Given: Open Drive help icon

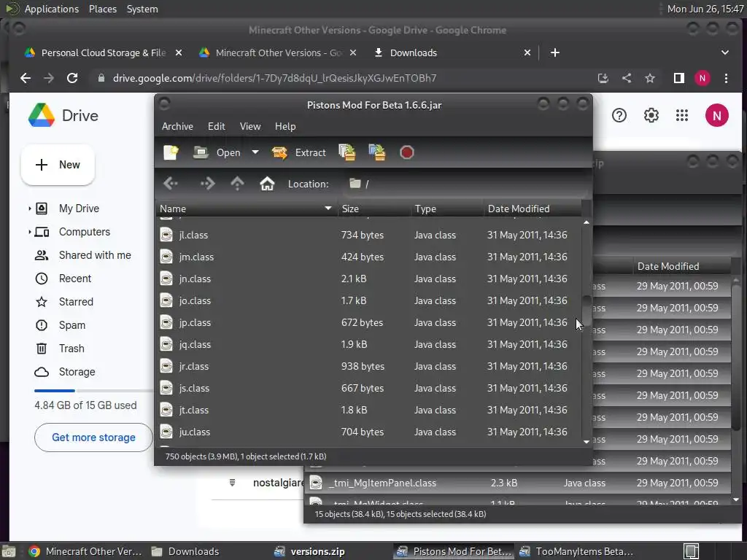Looking at the screenshot, I should (619, 115).
